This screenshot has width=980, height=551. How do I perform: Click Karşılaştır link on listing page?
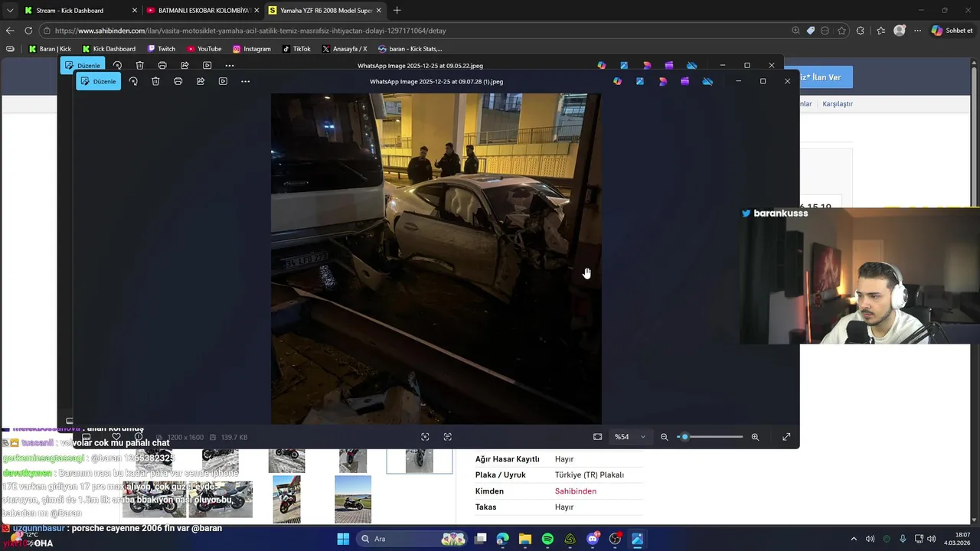click(838, 103)
